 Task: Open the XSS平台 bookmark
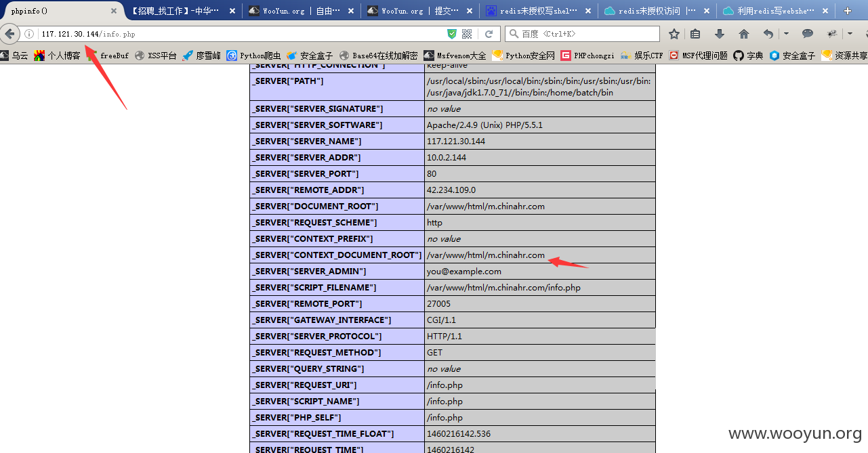[156, 56]
